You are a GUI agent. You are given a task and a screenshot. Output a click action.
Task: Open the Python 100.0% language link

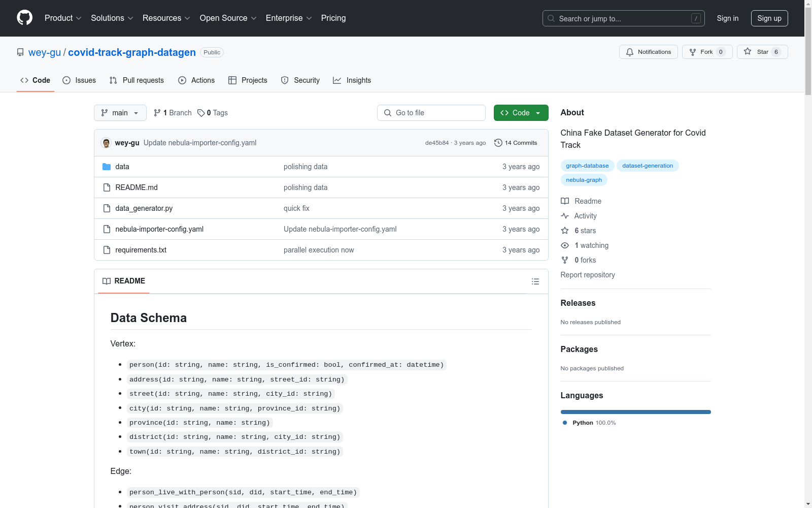coord(589,423)
